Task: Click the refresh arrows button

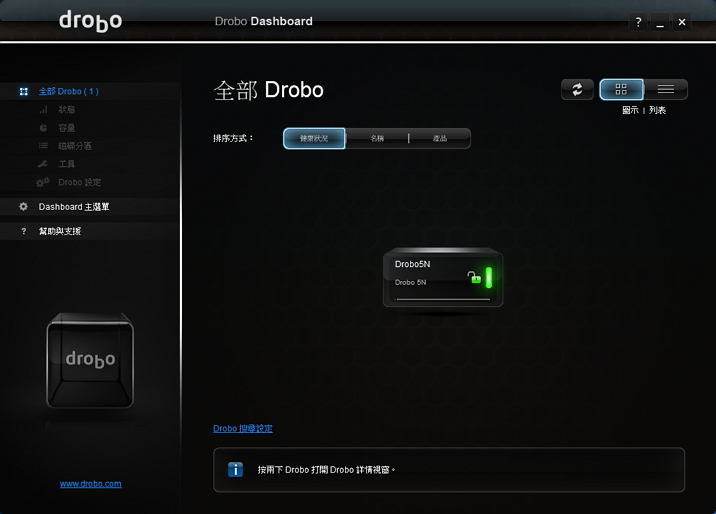Action: click(x=577, y=89)
